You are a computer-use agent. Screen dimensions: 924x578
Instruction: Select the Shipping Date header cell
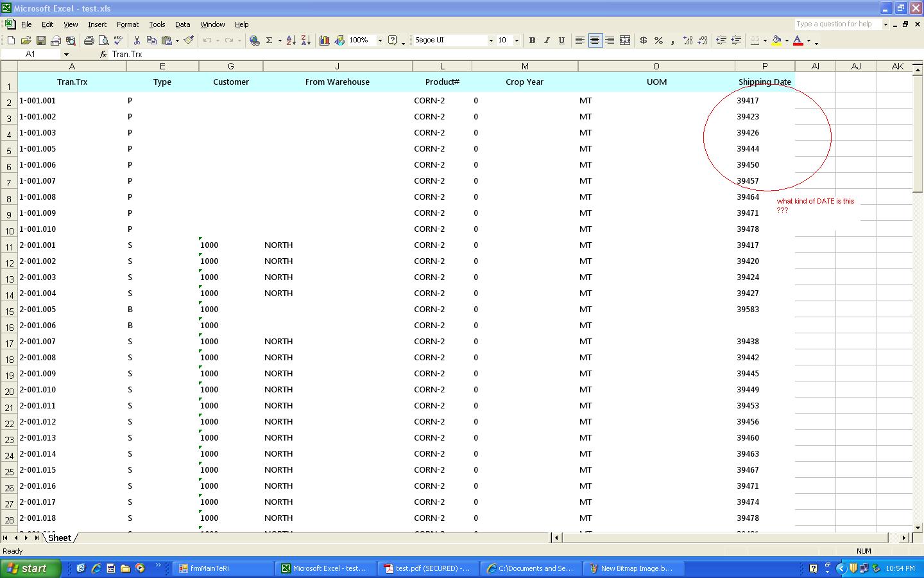[x=765, y=82]
